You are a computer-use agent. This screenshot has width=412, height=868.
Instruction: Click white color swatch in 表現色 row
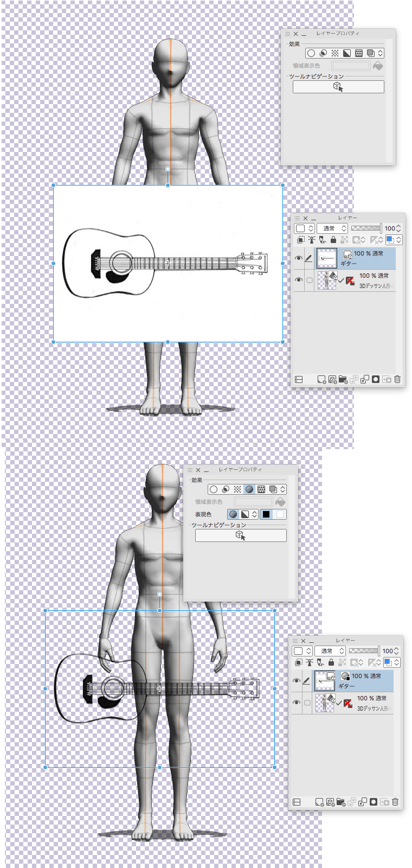pyautogui.click(x=280, y=514)
